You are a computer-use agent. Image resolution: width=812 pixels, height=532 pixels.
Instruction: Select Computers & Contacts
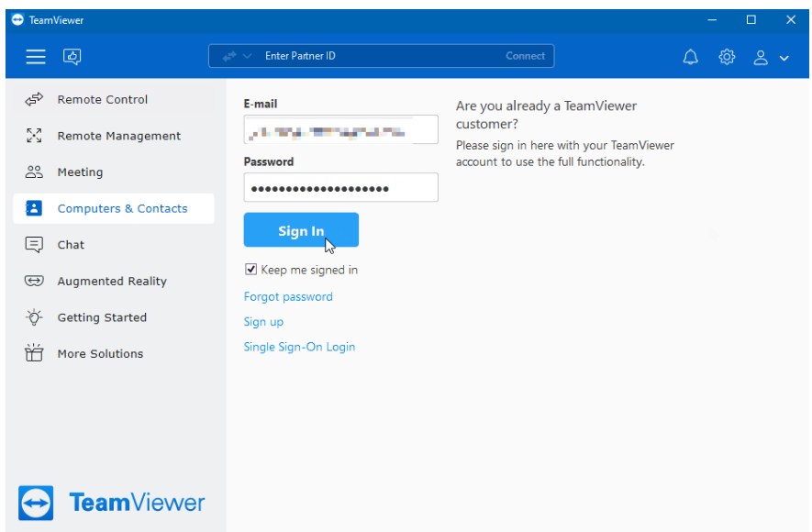click(x=114, y=208)
